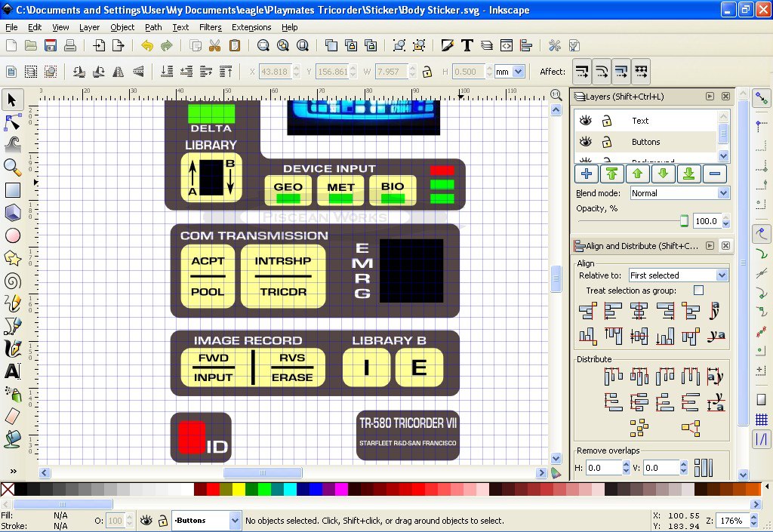The image size is (773, 532).
Task: Select the Eraser tool
Action: [x=12, y=417]
